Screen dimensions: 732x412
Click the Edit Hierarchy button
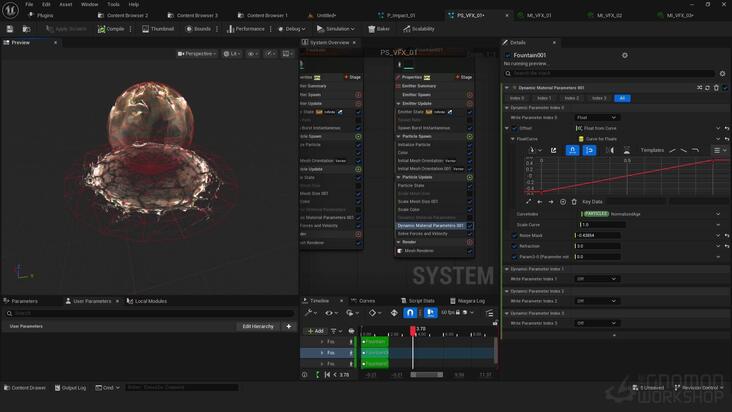click(258, 327)
